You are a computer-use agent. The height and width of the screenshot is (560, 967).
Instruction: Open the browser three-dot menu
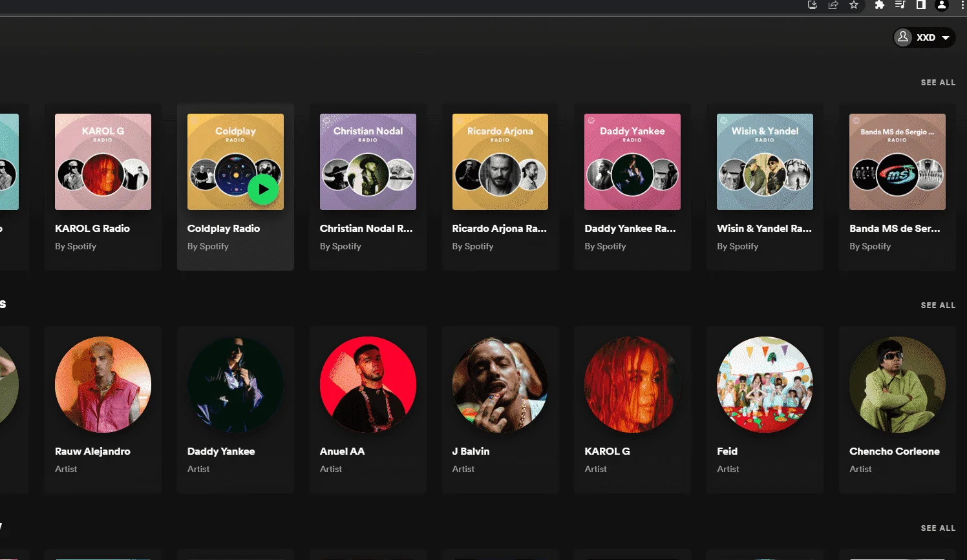tap(962, 5)
